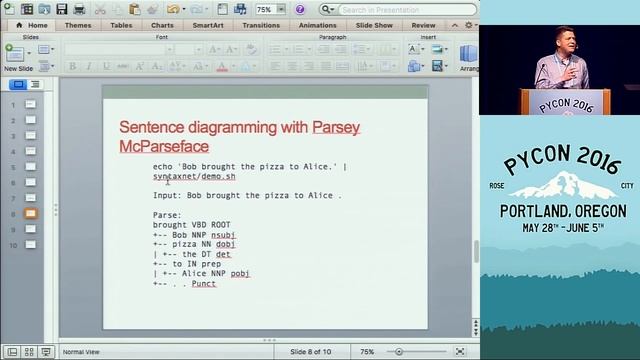The image size is (640, 360).
Task: Click the Insert Text Box icon
Action: (413, 49)
